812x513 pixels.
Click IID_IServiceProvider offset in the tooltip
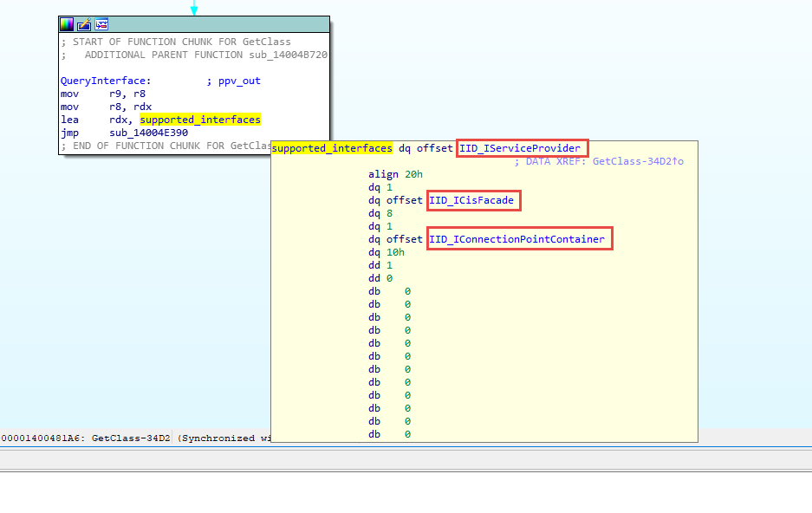click(x=522, y=148)
